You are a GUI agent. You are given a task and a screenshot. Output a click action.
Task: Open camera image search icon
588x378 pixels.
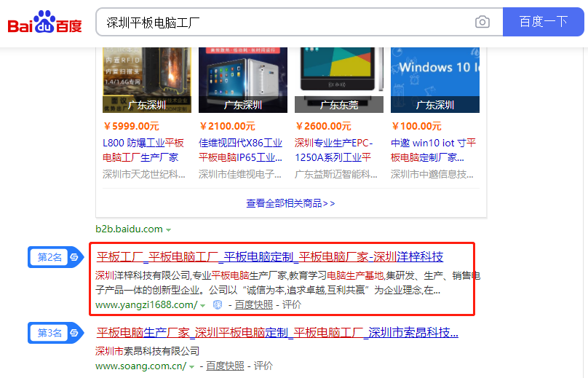tap(482, 22)
